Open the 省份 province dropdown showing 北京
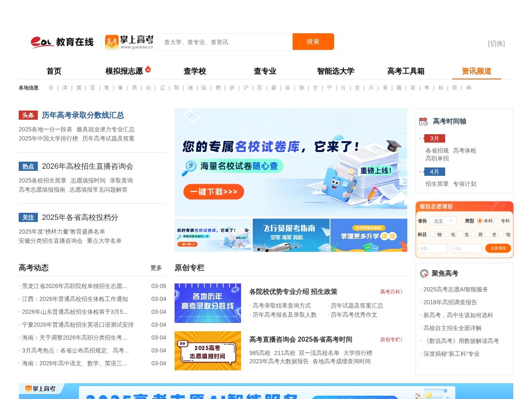 click(443, 221)
